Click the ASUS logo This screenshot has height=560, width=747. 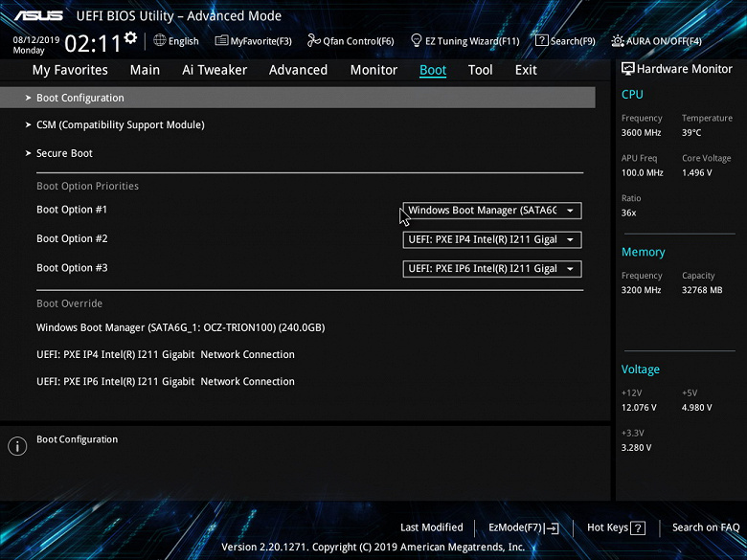point(38,15)
